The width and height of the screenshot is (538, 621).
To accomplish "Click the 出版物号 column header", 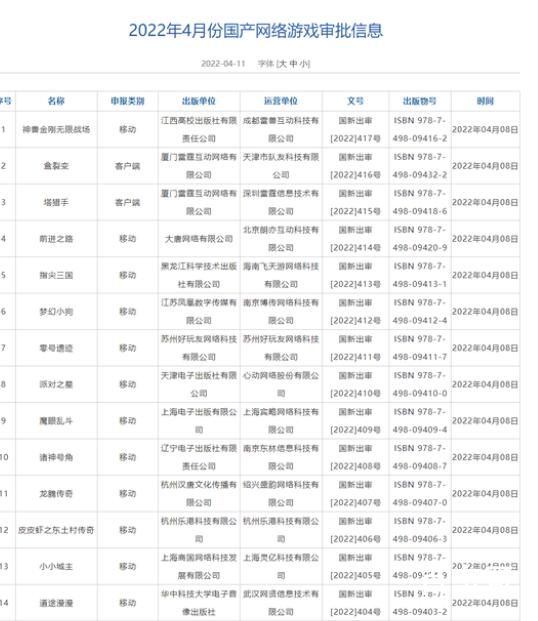I will [420, 101].
